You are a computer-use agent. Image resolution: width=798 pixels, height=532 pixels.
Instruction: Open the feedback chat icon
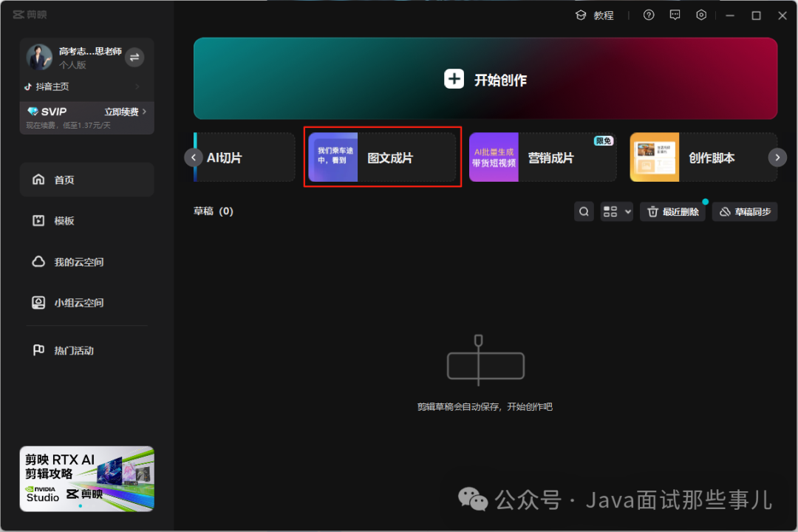(x=675, y=16)
